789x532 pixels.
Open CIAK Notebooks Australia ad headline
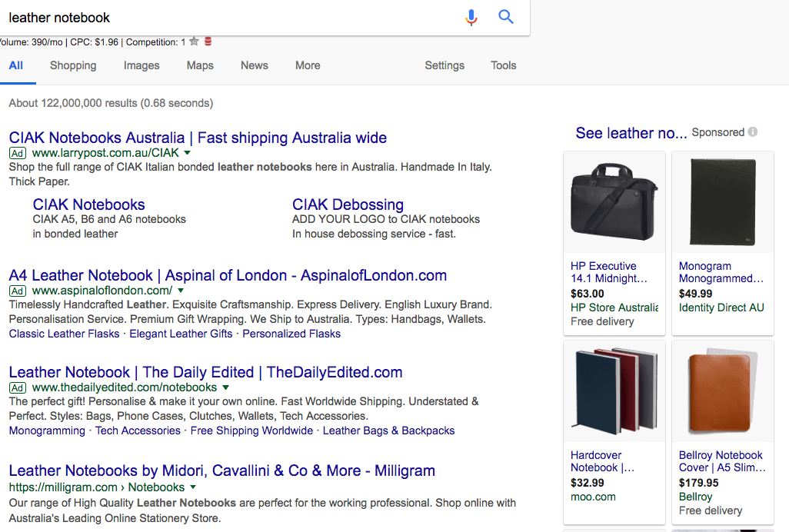click(198, 138)
